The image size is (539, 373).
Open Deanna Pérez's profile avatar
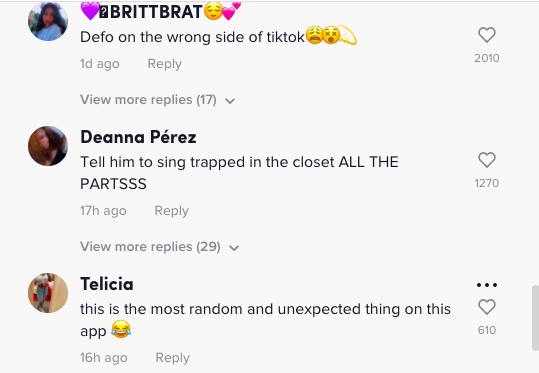(x=48, y=146)
